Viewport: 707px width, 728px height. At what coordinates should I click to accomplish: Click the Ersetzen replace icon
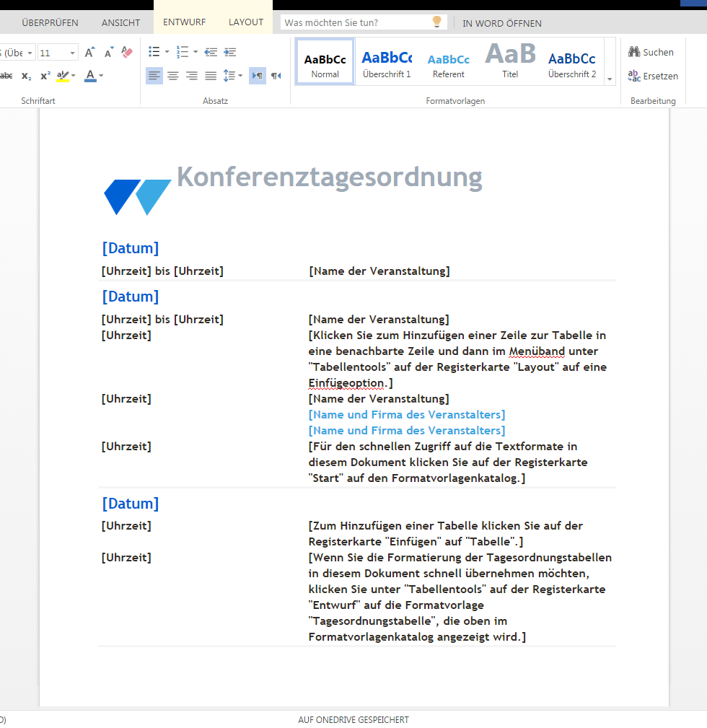coord(634,76)
